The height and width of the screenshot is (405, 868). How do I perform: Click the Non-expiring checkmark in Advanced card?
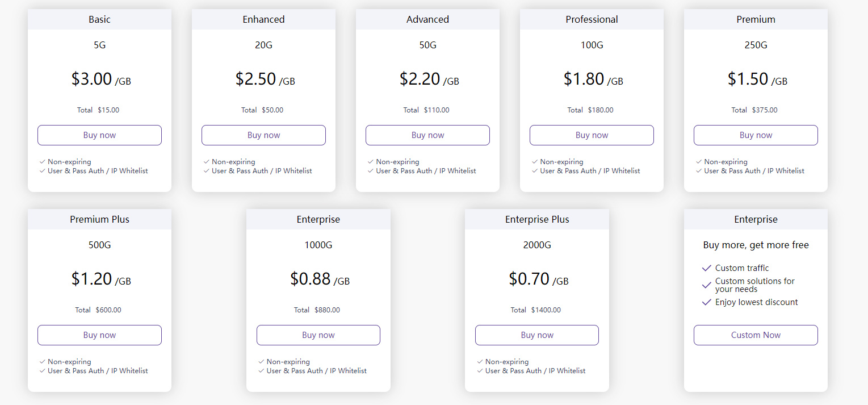click(x=371, y=162)
